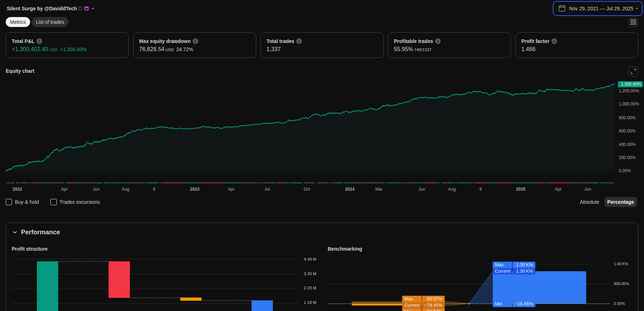
Task: Switch equity chart to Absolute values
Action: (x=589, y=202)
